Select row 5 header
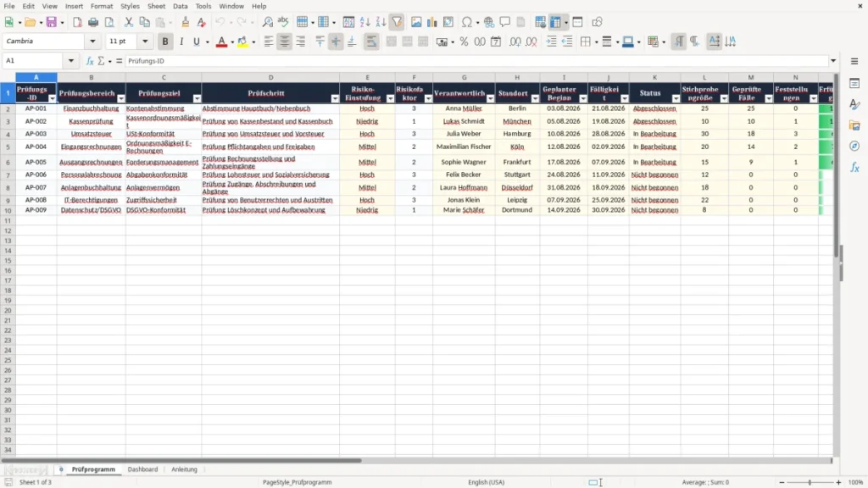Viewport: 868px width, 488px height. (8, 147)
